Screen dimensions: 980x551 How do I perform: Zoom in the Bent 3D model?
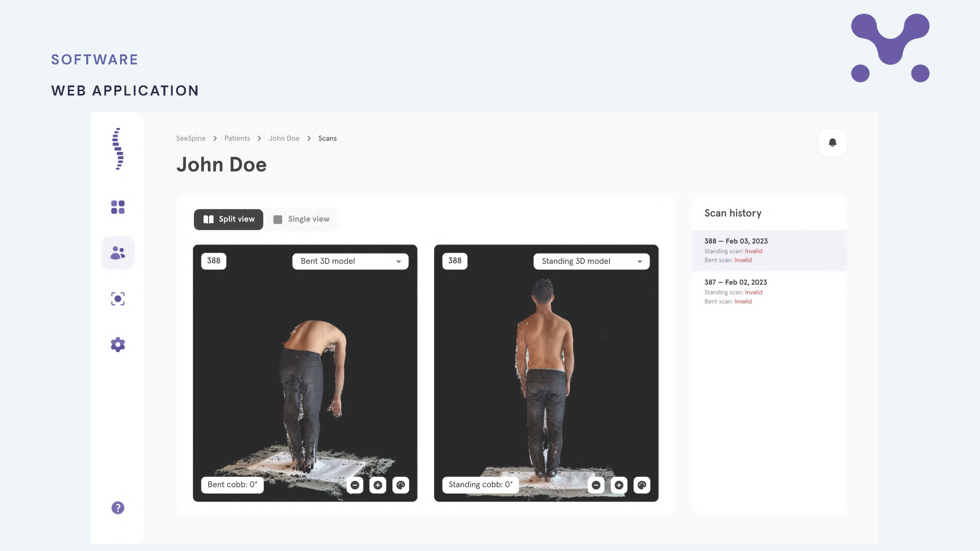[377, 485]
